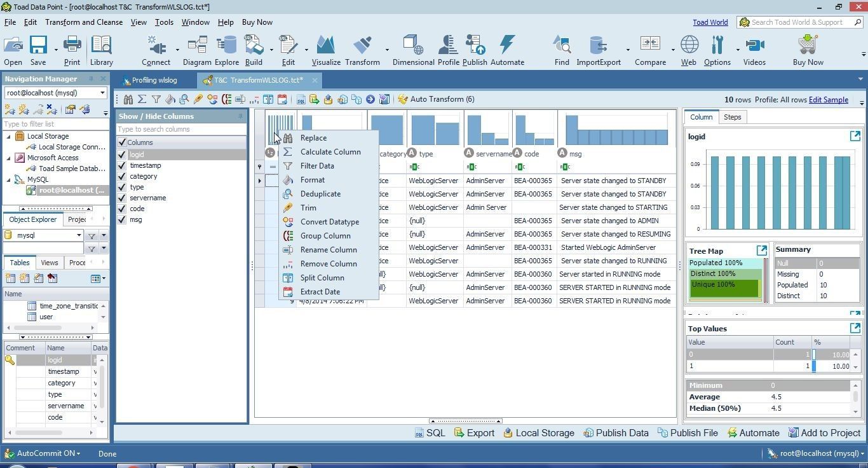
Task: Click the SQL icon in transform toolbar
Action: (x=301, y=99)
